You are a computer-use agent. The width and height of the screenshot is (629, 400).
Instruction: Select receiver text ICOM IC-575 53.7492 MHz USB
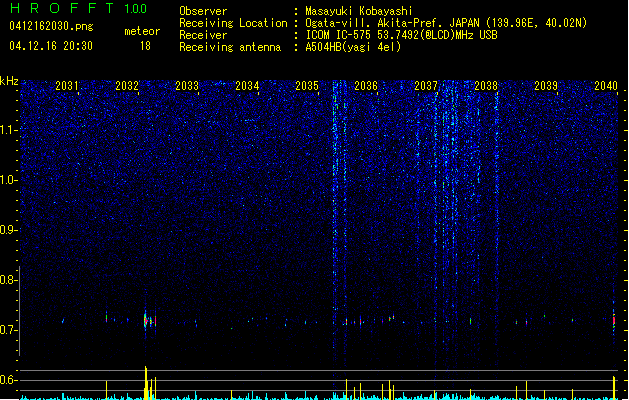[x=401, y=35]
